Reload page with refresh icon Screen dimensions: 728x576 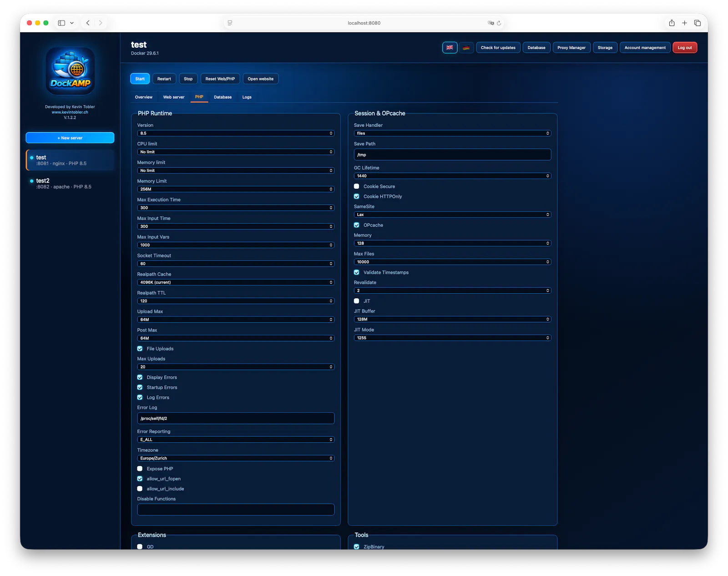(499, 23)
